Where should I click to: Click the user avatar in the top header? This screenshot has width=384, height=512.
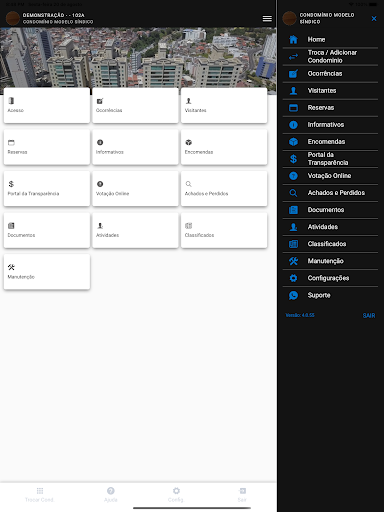pyautogui.click(x=13, y=18)
